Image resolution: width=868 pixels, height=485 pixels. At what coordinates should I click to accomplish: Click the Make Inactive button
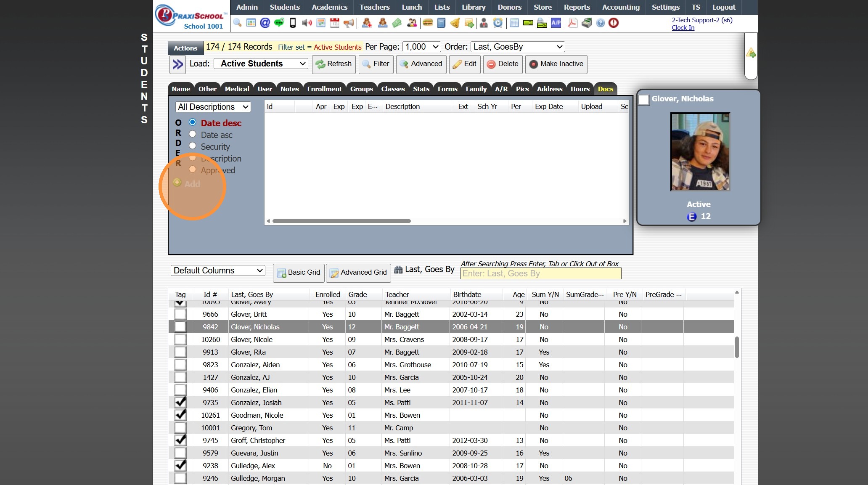pos(556,64)
